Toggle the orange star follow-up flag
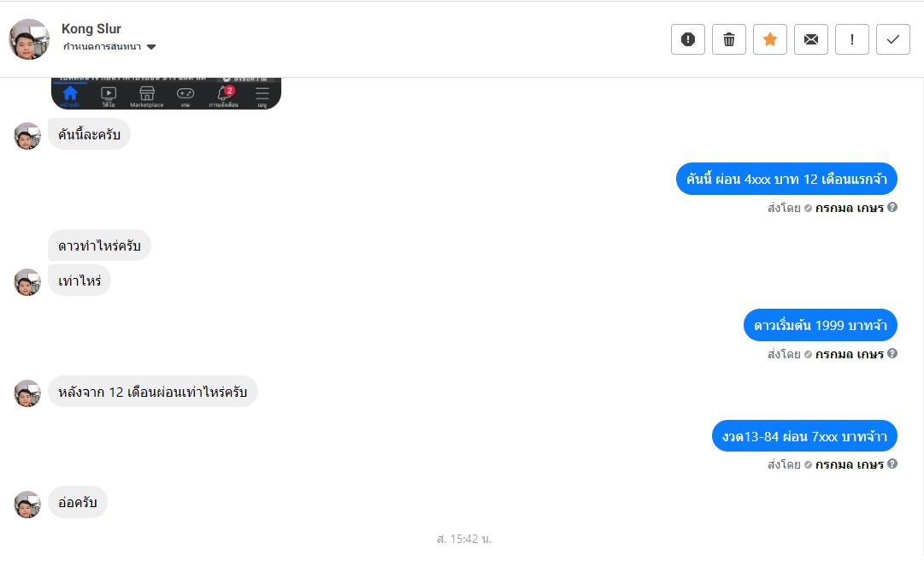This screenshot has height=561, width=924. (769, 39)
